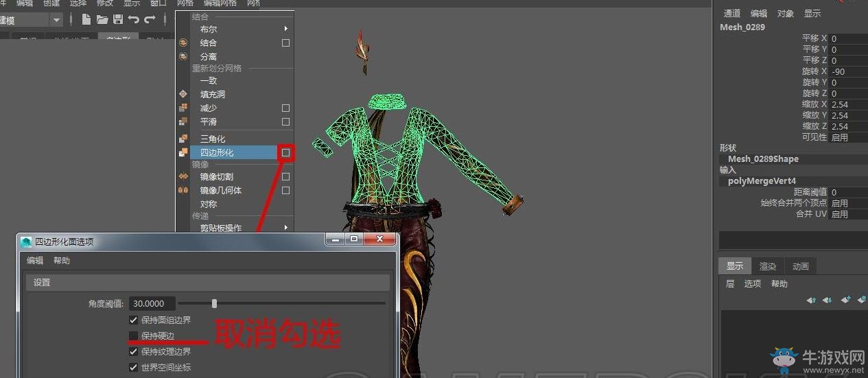Open the 通道 menu in channel box
868x378 pixels.
pos(732,13)
